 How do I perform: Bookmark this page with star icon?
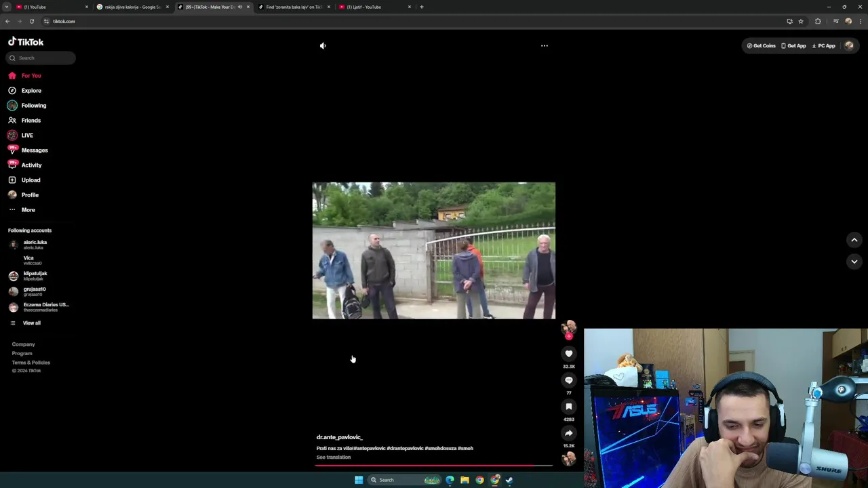[801, 21]
